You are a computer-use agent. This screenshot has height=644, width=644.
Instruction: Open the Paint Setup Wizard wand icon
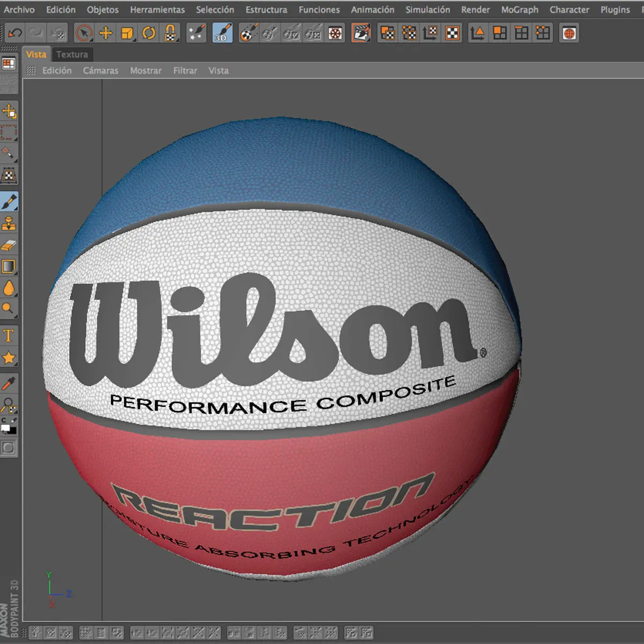196,33
